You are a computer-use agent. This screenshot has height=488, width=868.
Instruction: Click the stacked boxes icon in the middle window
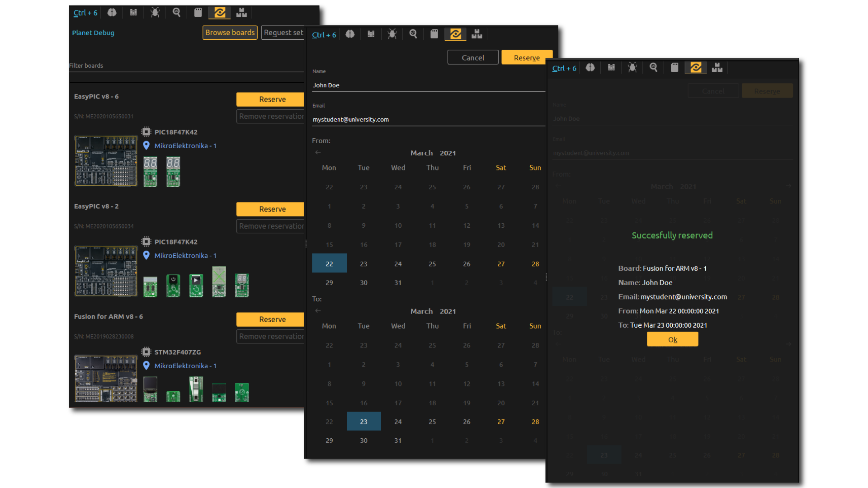(477, 34)
